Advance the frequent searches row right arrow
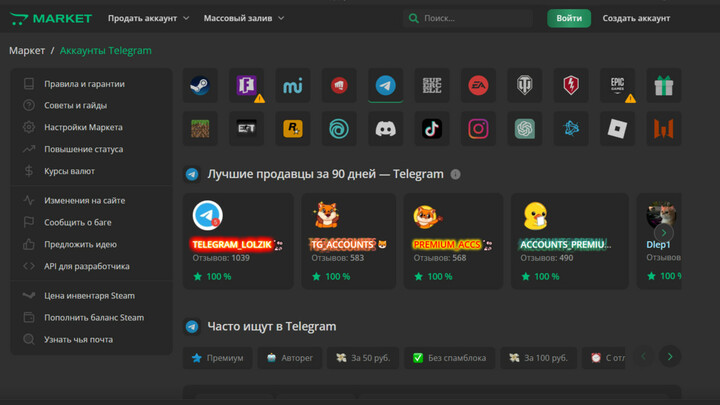This screenshot has height=405, width=720. [670, 357]
